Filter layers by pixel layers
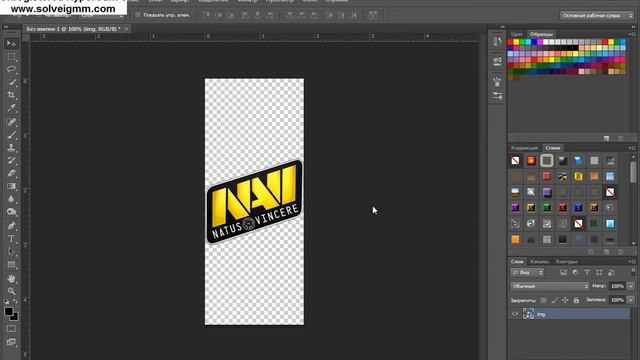The image size is (640, 360). [x=563, y=273]
